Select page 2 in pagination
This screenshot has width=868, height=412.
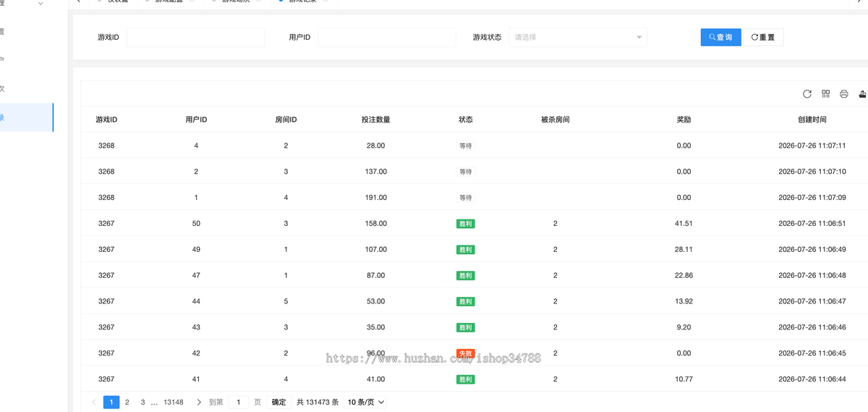127,402
